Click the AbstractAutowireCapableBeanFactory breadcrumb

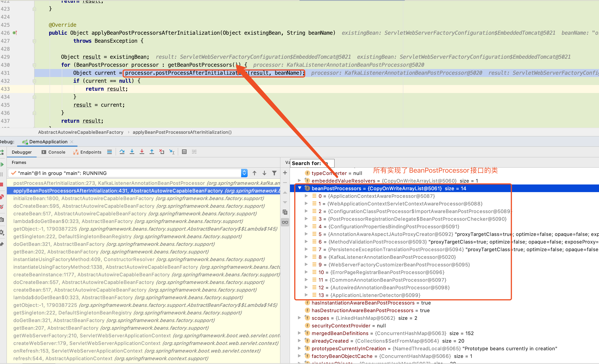(x=81, y=132)
